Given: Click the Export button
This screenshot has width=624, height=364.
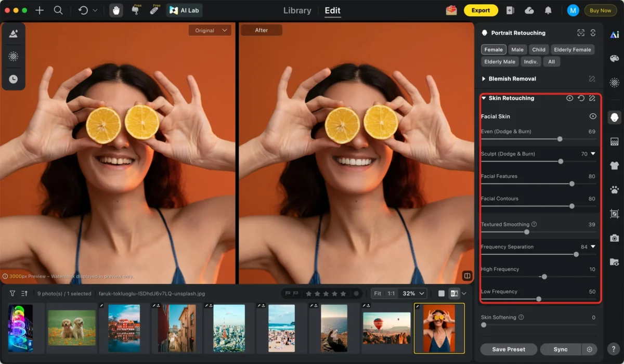Looking at the screenshot, I should coord(480,10).
